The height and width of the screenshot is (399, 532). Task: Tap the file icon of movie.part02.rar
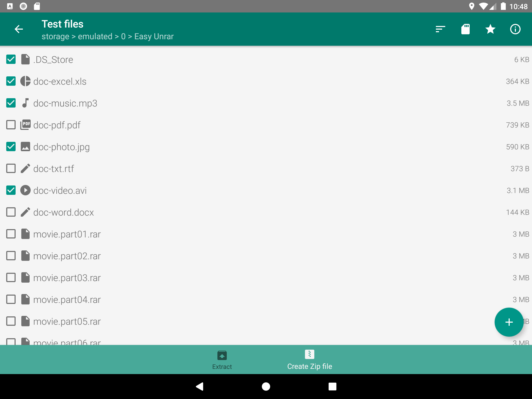[25, 256]
